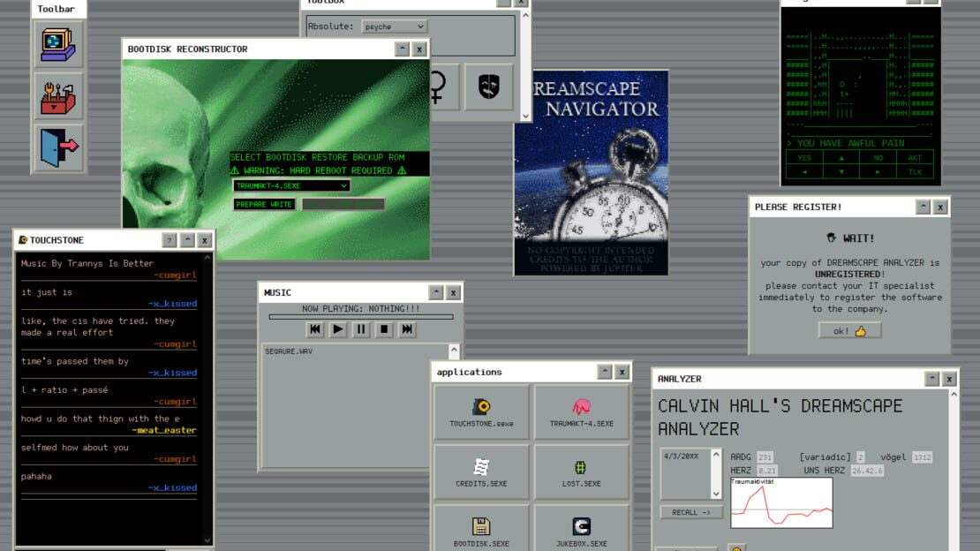The width and height of the screenshot is (980, 551).
Task: Open CREDITS.SEXE in applications window
Action: (481, 472)
